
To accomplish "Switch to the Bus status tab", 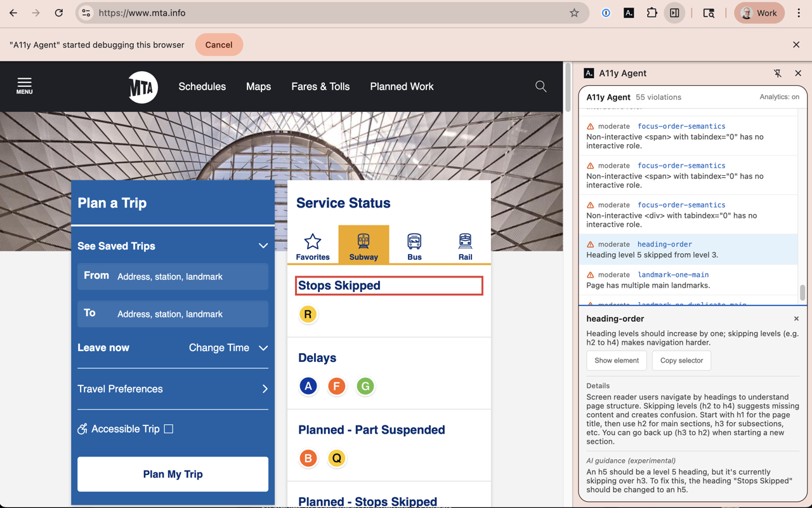I will (x=414, y=244).
